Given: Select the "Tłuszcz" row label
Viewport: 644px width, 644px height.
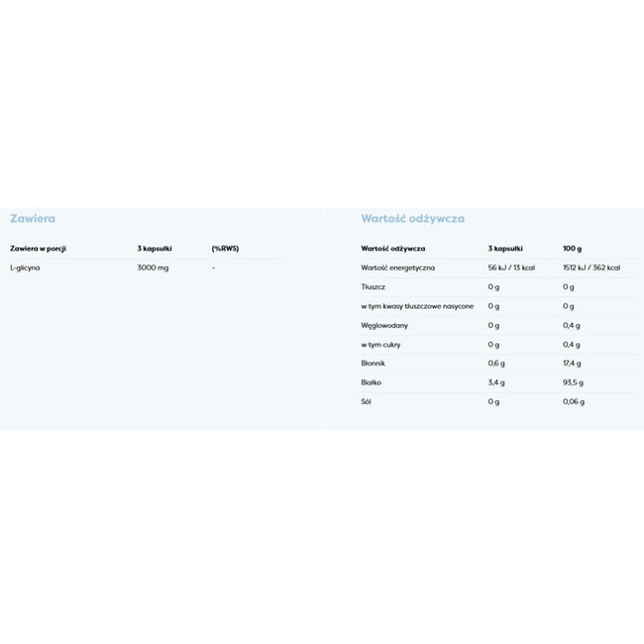Looking at the screenshot, I should pos(374,286).
